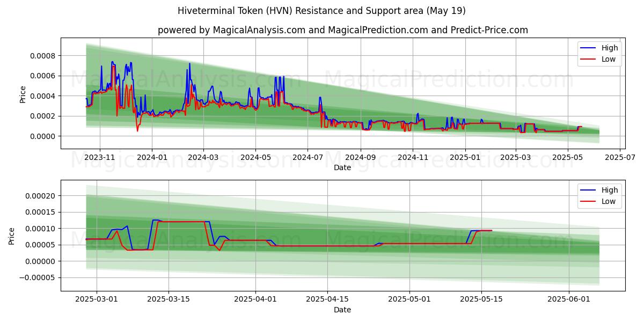644x322 pixels.
Task: Click the '0.0006' y-axis tick label
Action: 43,76
